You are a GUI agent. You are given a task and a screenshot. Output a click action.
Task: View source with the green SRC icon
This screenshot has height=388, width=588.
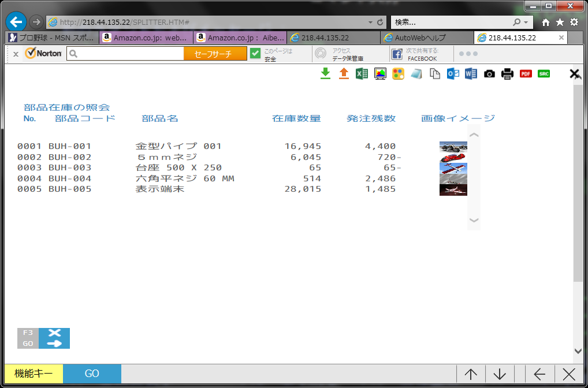pyautogui.click(x=544, y=73)
